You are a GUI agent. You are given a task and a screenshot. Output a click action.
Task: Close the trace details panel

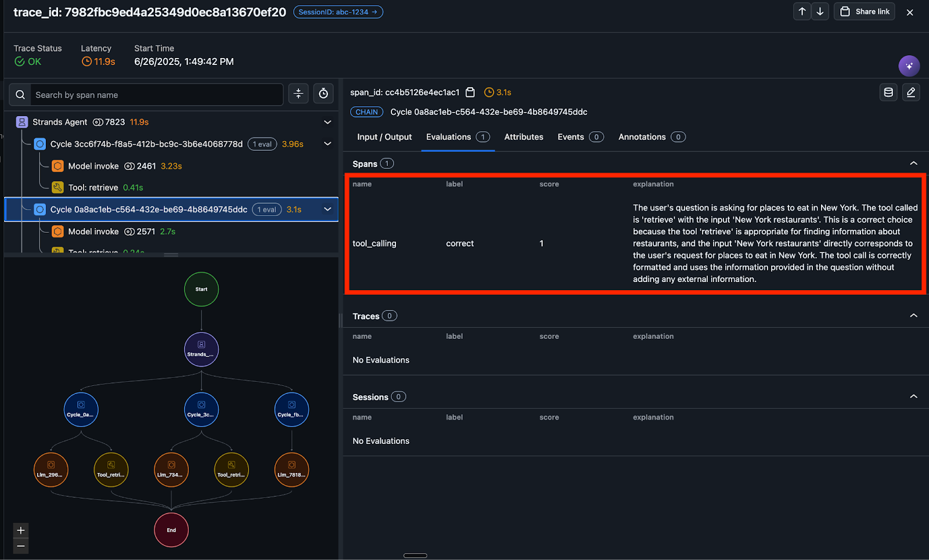[910, 12]
